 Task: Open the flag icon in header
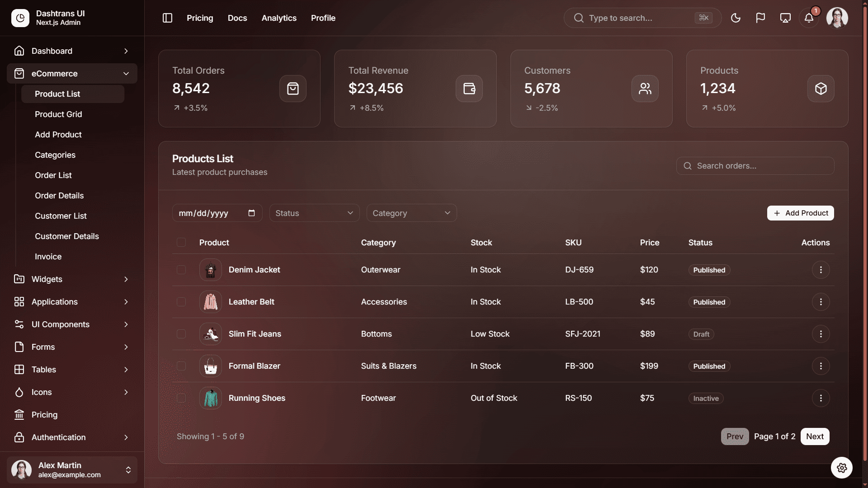[x=760, y=18]
